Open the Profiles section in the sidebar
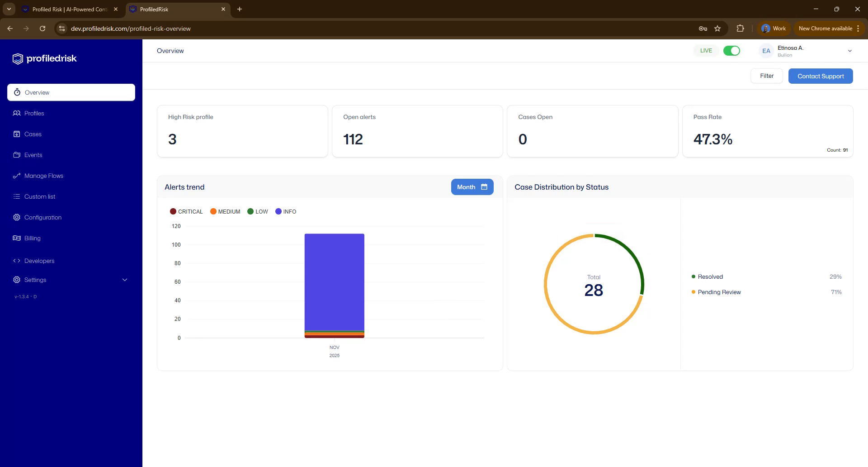This screenshot has height=467, width=868. tap(34, 113)
